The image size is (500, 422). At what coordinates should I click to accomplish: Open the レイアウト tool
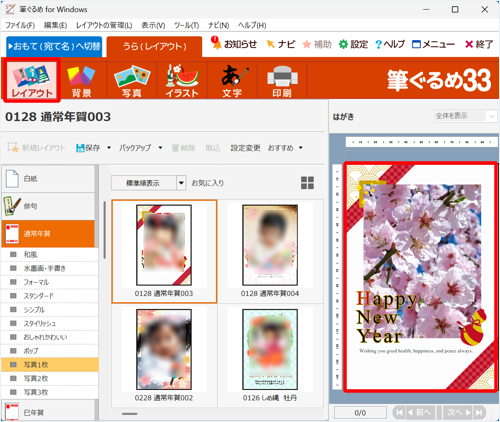[x=32, y=80]
